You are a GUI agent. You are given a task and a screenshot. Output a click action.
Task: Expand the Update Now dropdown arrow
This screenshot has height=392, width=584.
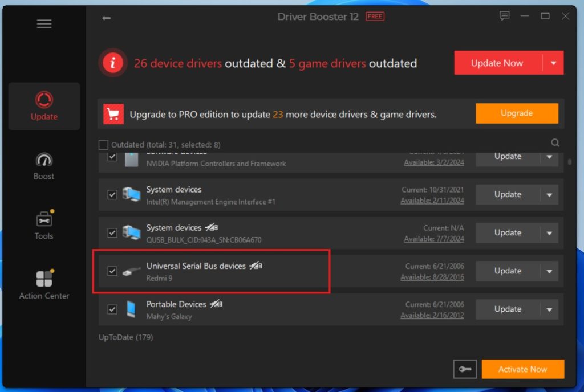pos(553,63)
